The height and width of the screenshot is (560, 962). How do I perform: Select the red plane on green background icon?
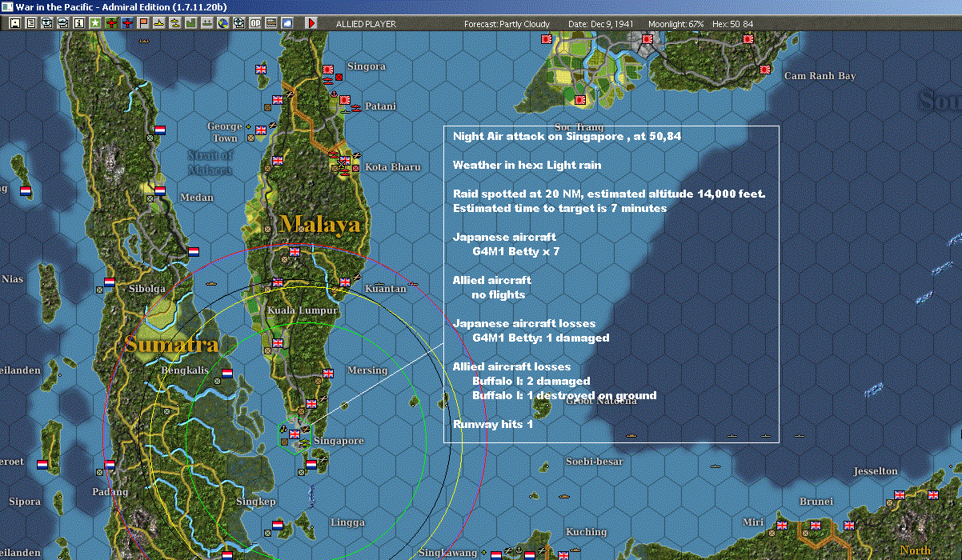tap(111, 23)
